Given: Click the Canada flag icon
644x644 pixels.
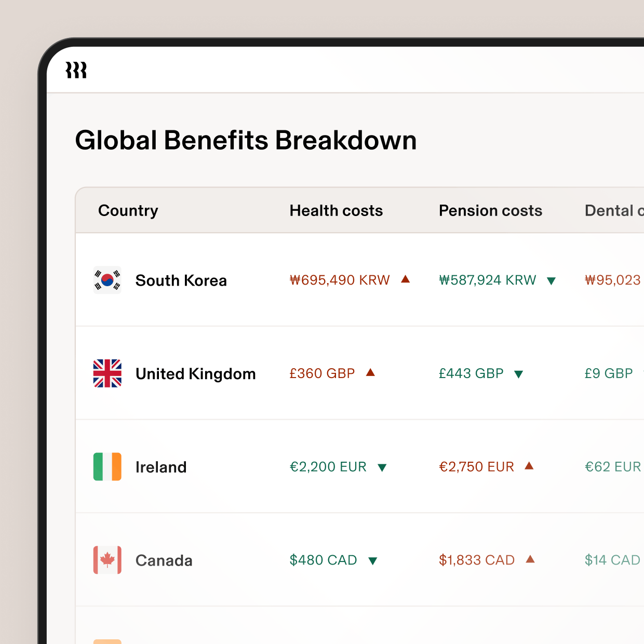Looking at the screenshot, I should (x=107, y=560).
